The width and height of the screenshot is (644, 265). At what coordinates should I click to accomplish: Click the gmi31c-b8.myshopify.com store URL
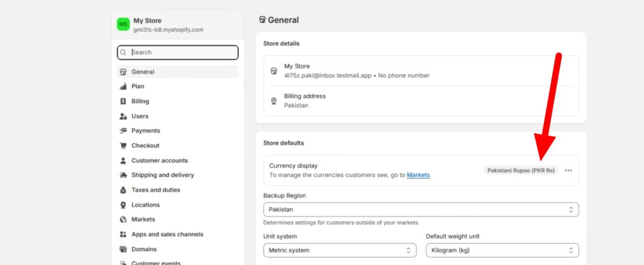[x=168, y=30]
